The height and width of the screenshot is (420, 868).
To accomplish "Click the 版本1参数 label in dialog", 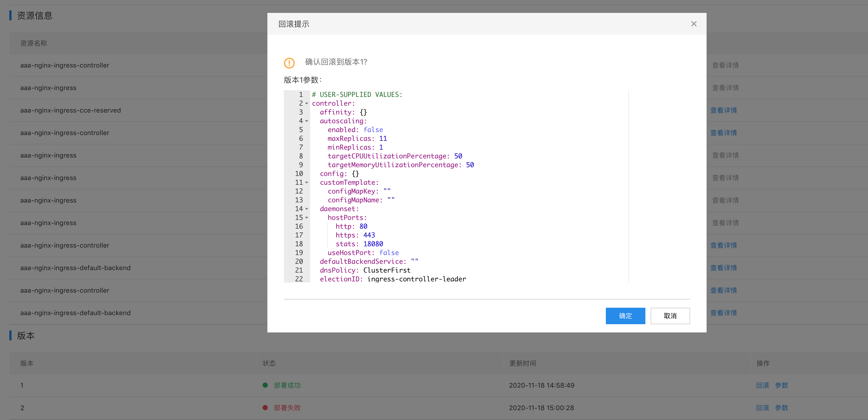I will click(x=303, y=80).
